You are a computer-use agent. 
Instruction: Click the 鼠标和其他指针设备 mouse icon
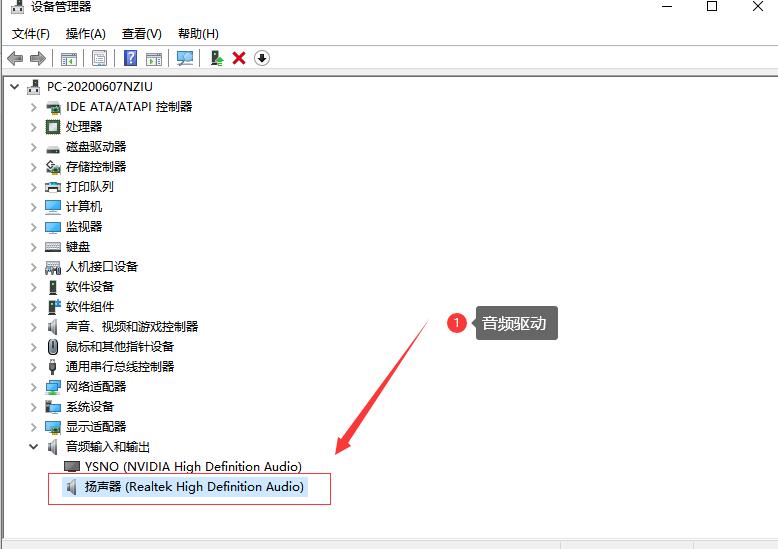click(x=53, y=346)
